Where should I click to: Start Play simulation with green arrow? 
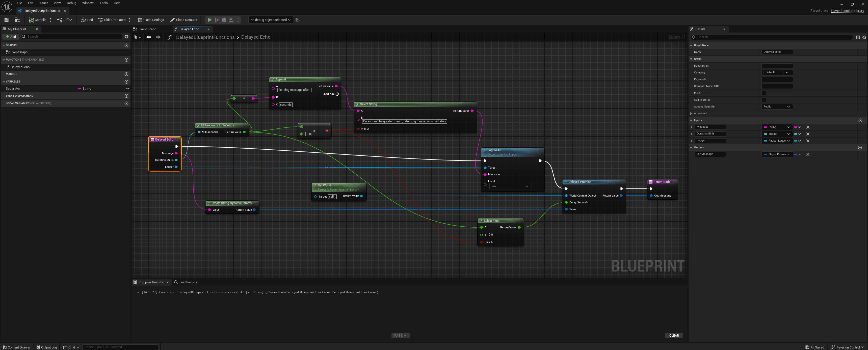click(x=209, y=20)
